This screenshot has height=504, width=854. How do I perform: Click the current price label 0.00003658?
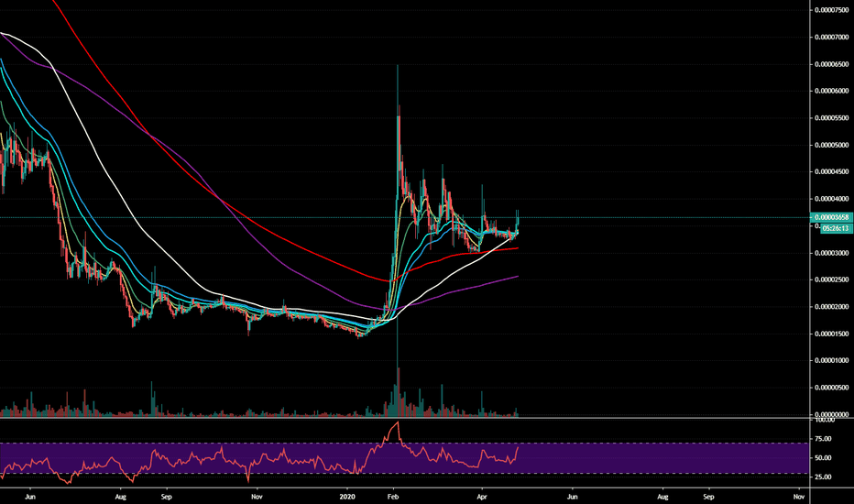832,217
